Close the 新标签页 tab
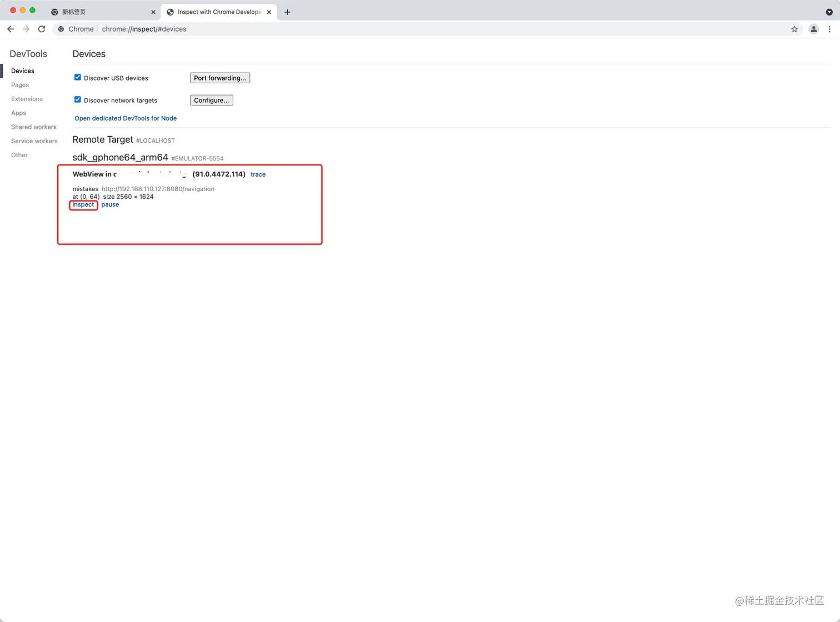This screenshot has width=840, height=622. tap(153, 12)
